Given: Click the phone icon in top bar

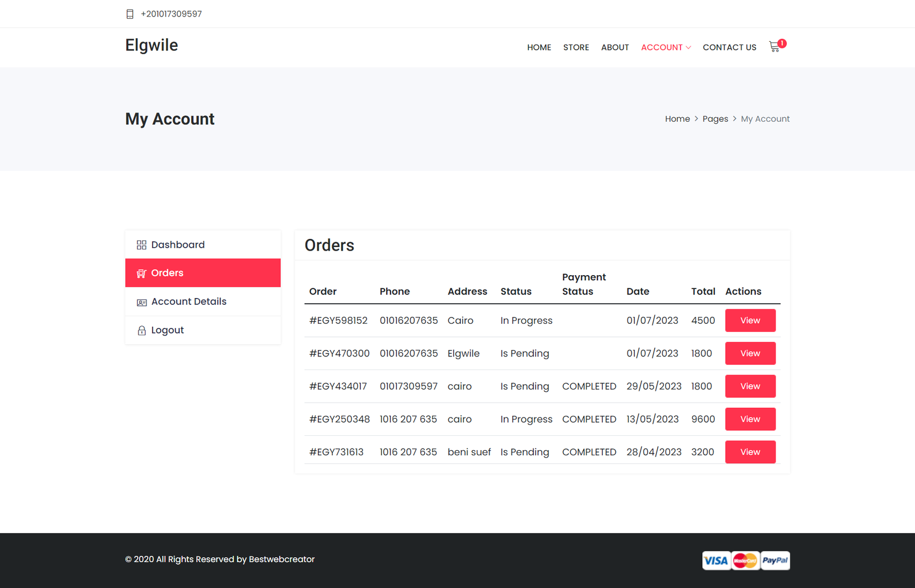Looking at the screenshot, I should tap(130, 14).
